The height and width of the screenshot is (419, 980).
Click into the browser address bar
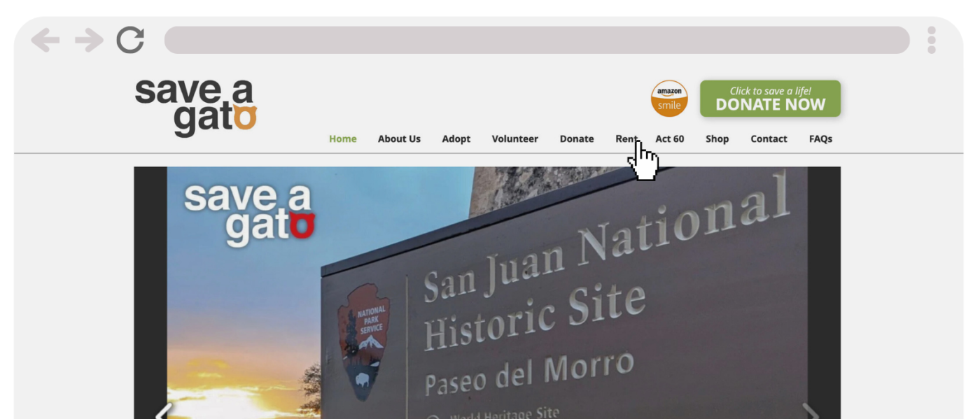coord(536,41)
